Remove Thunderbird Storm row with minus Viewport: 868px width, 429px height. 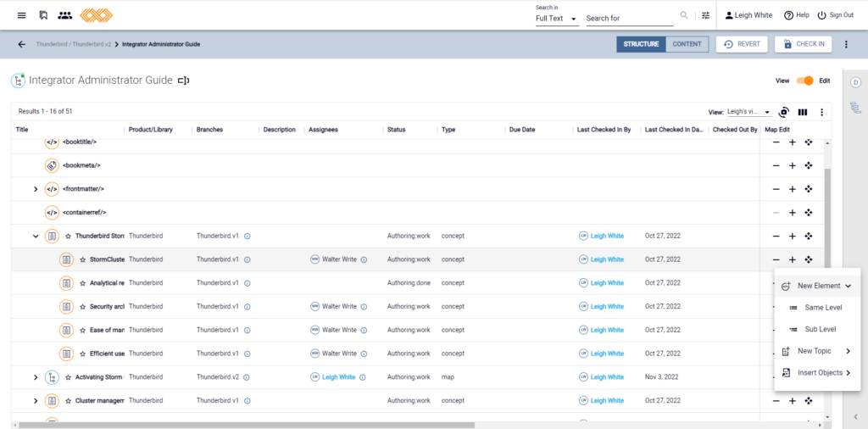tap(776, 236)
